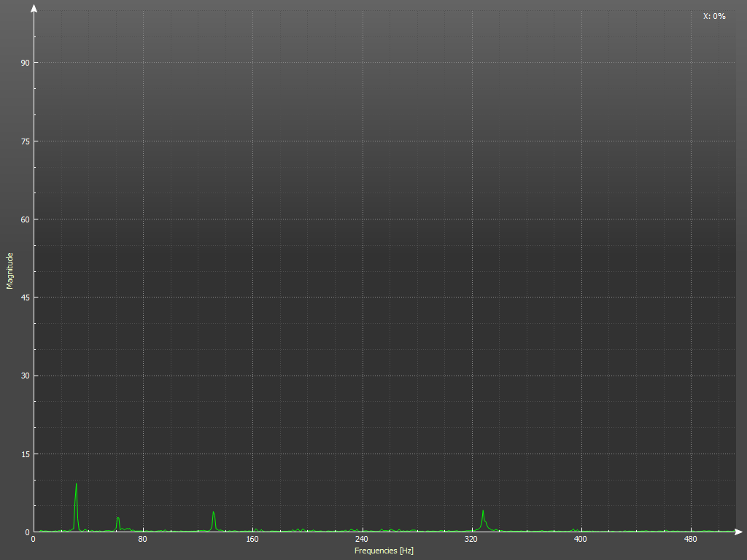Click the 80 frequency tick label
Viewport: 747px width, 560px height.
[x=143, y=540]
